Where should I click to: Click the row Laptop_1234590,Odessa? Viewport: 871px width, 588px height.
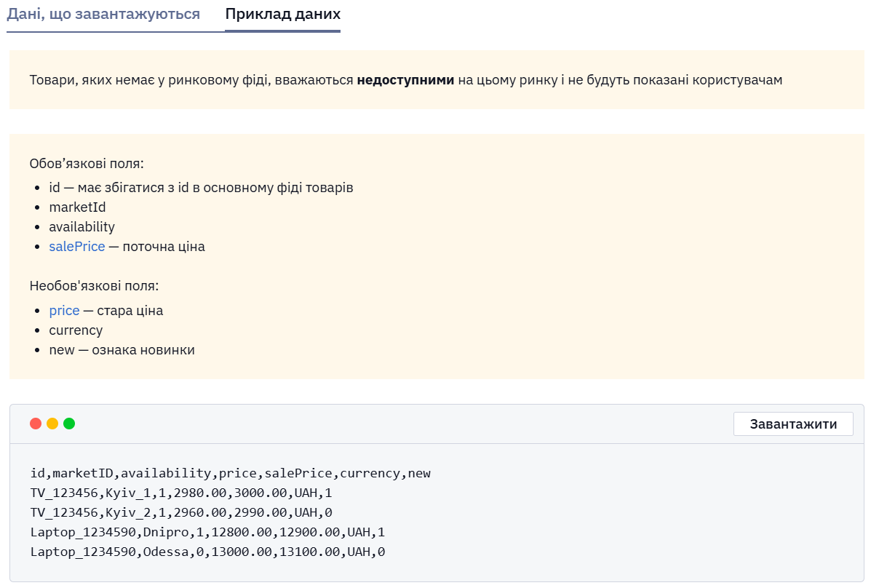coord(208,552)
